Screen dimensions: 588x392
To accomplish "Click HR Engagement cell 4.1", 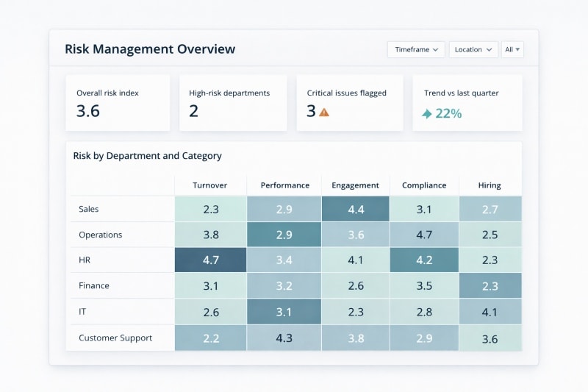I will [x=356, y=260].
